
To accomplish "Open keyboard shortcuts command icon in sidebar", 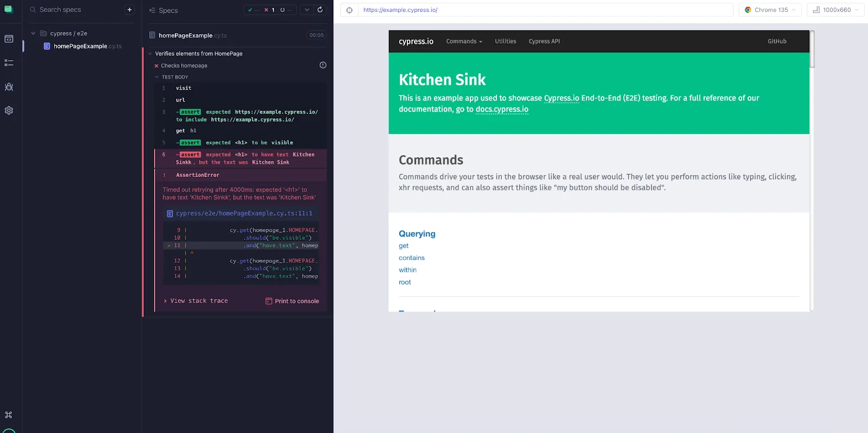I will coord(9,415).
